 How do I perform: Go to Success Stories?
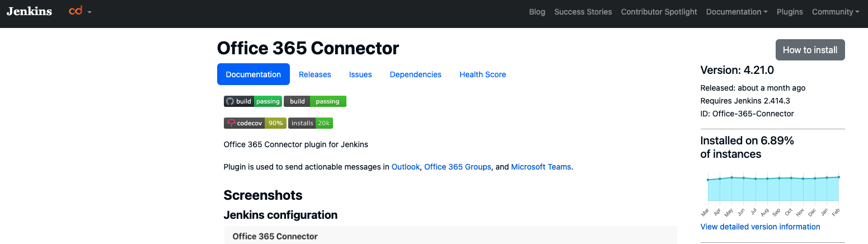click(x=583, y=12)
